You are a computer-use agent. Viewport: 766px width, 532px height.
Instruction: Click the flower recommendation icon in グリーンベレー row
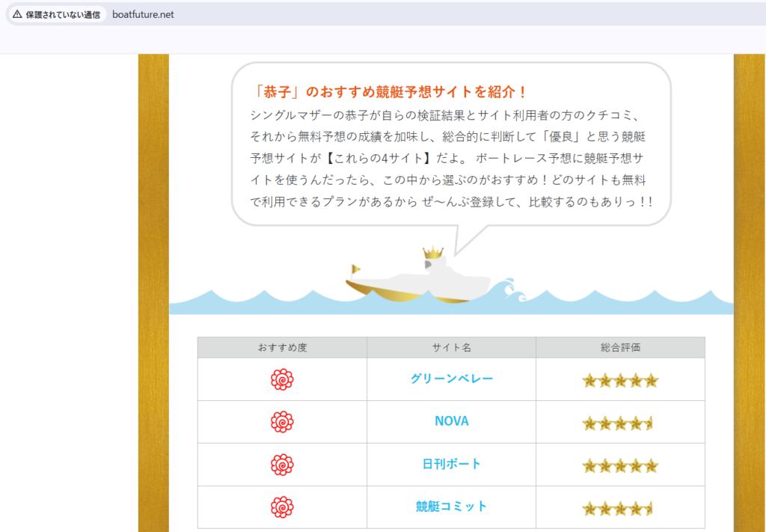point(282,379)
